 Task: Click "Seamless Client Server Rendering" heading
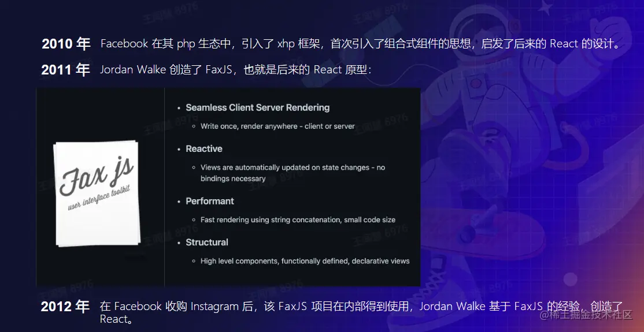tap(257, 107)
